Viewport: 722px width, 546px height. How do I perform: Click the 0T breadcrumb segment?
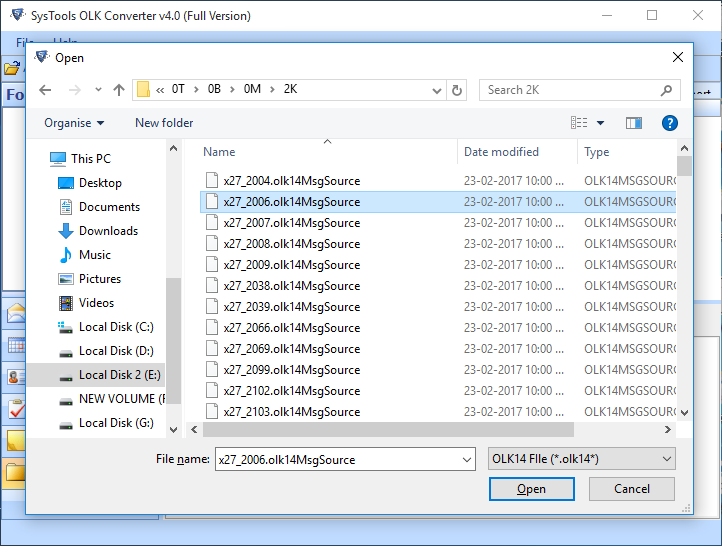[178, 89]
